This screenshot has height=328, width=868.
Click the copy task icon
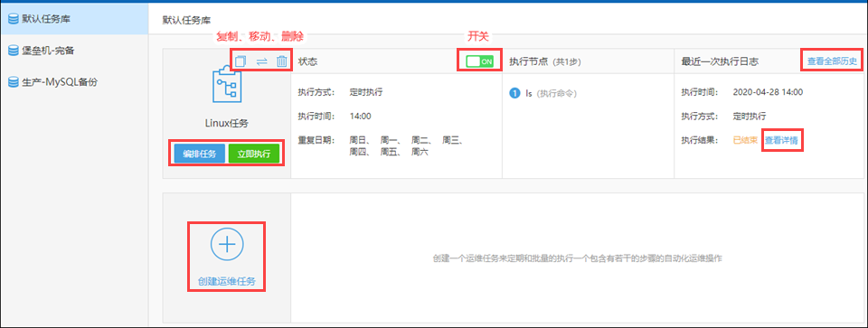click(240, 61)
